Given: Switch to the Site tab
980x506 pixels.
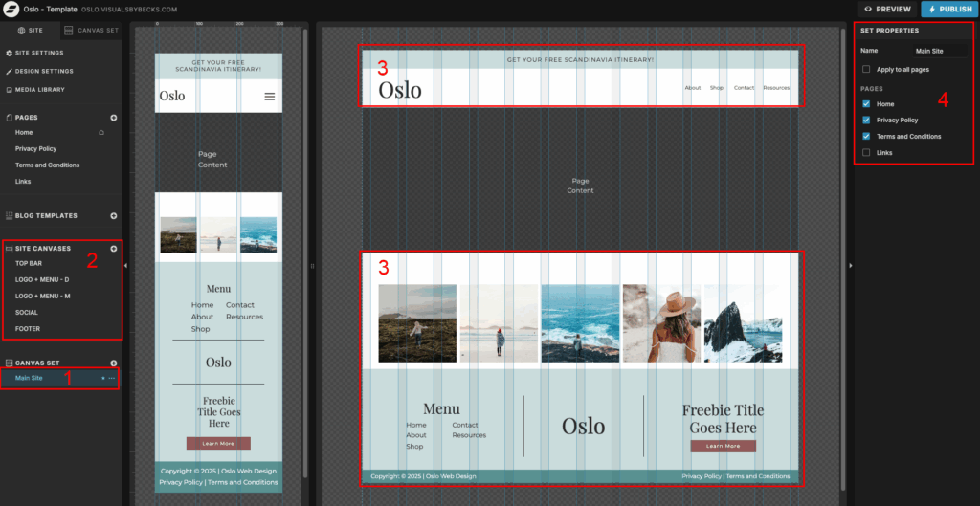Looking at the screenshot, I should [31, 30].
